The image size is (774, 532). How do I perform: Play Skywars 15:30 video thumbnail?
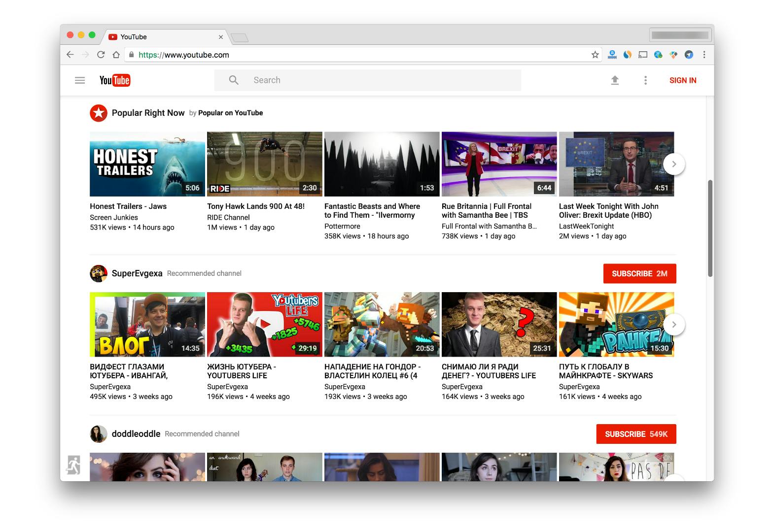[617, 325]
